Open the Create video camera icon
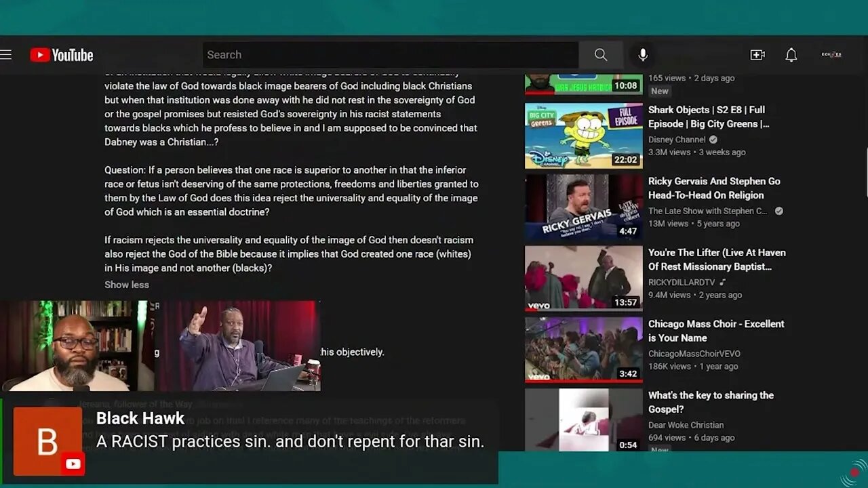 (757, 55)
